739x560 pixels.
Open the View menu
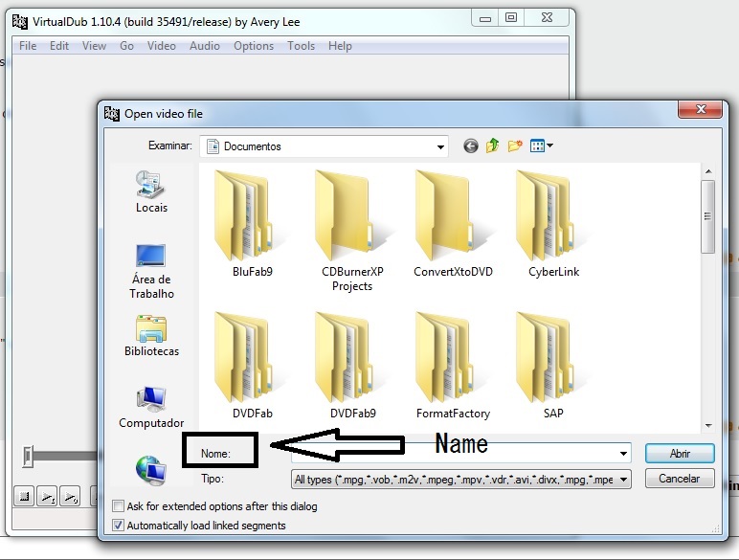coord(94,46)
